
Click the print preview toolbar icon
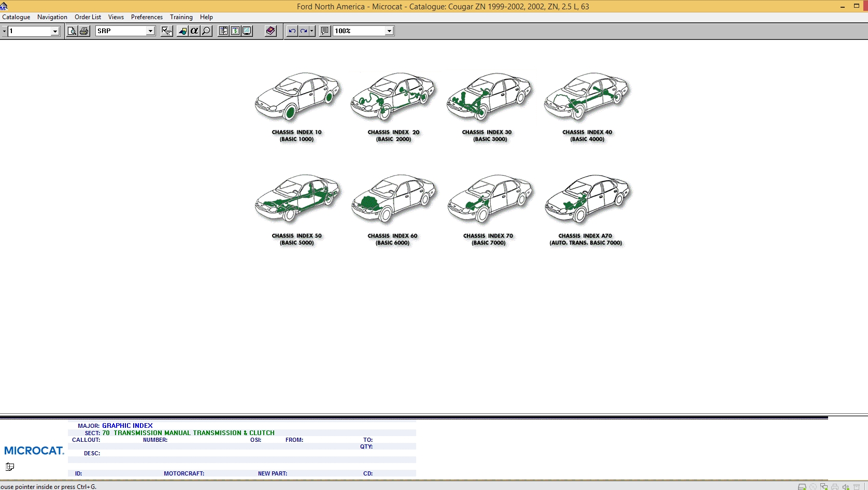pyautogui.click(x=72, y=31)
